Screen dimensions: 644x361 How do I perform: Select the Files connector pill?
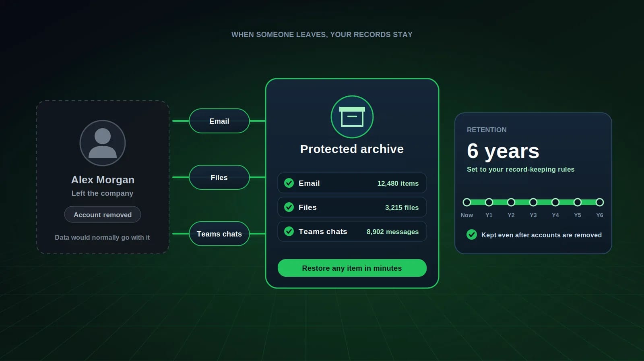[x=219, y=177]
